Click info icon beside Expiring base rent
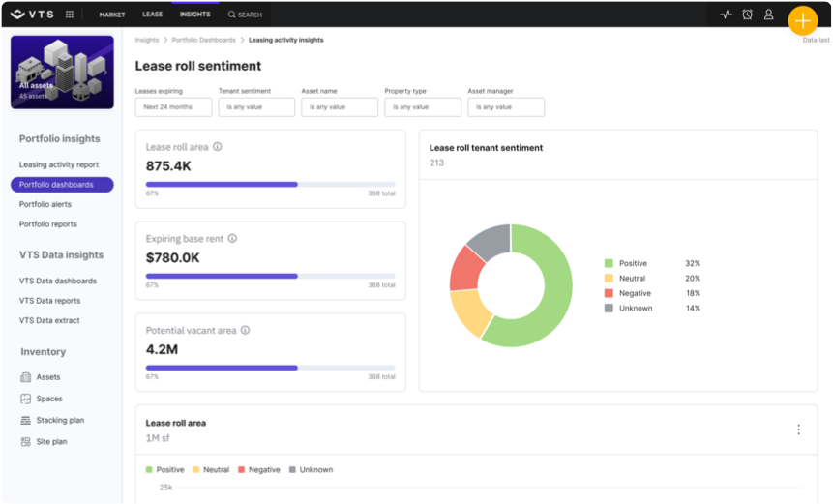This screenshot has width=833, height=504. 232,238
